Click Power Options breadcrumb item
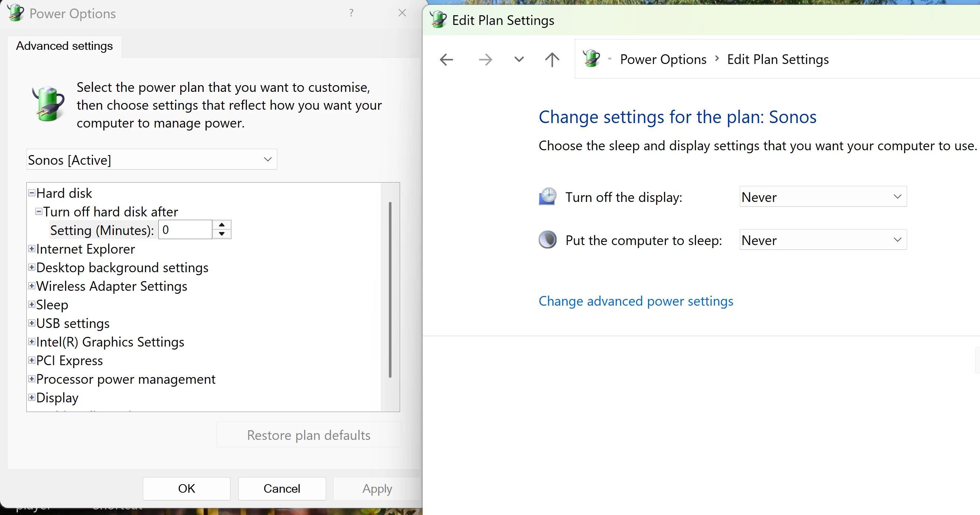The image size is (980, 515). click(663, 59)
